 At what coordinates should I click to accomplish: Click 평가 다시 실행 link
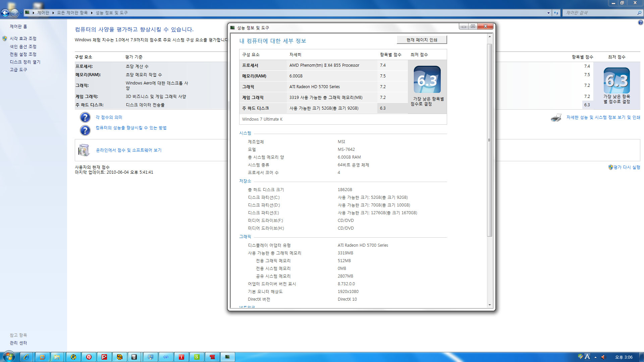(627, 167)
